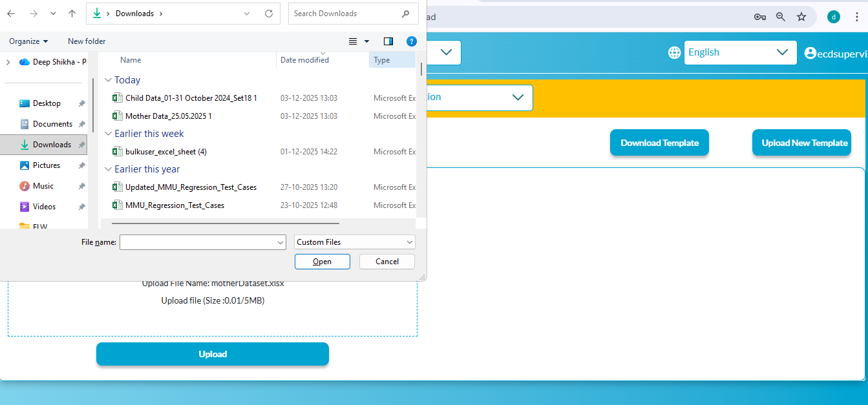
Task: Open the Change your view dropdown
Action: pyautogui.click(x=366, y=41)
